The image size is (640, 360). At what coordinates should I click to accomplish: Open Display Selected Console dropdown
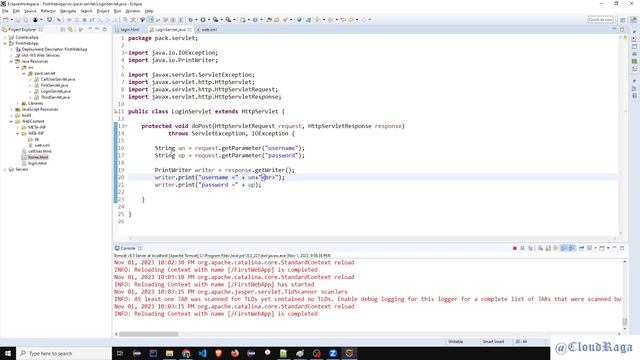[x=596, y=248]
